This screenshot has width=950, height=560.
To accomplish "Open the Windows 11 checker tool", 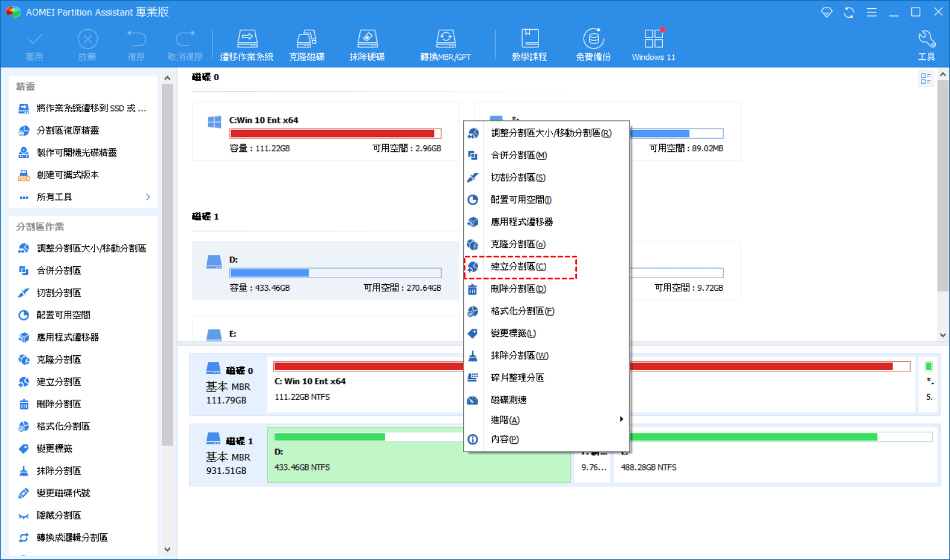I will click(x=653, y=46).
